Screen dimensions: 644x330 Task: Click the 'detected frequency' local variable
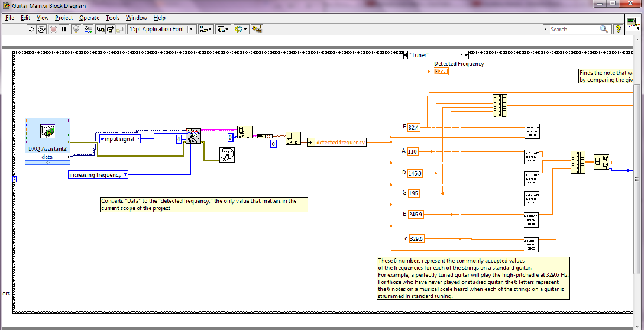pyautogui.click(x=336, y=142)
